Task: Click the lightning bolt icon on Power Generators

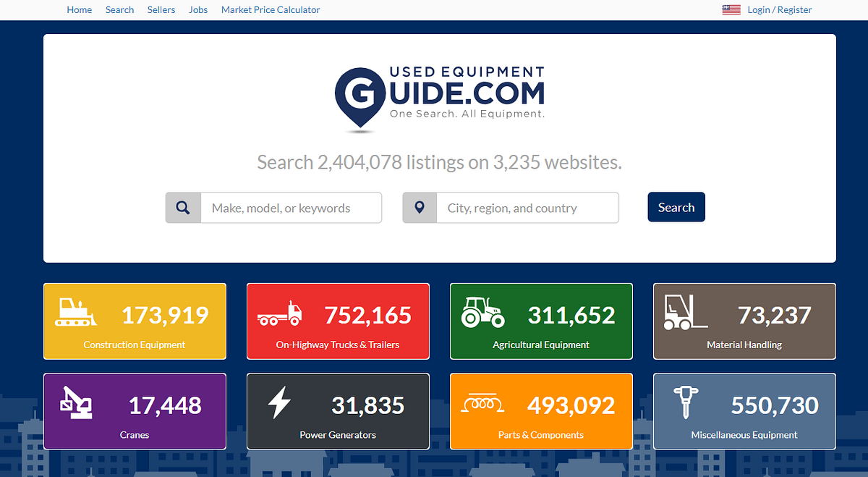Action: (x=279, y=403)
